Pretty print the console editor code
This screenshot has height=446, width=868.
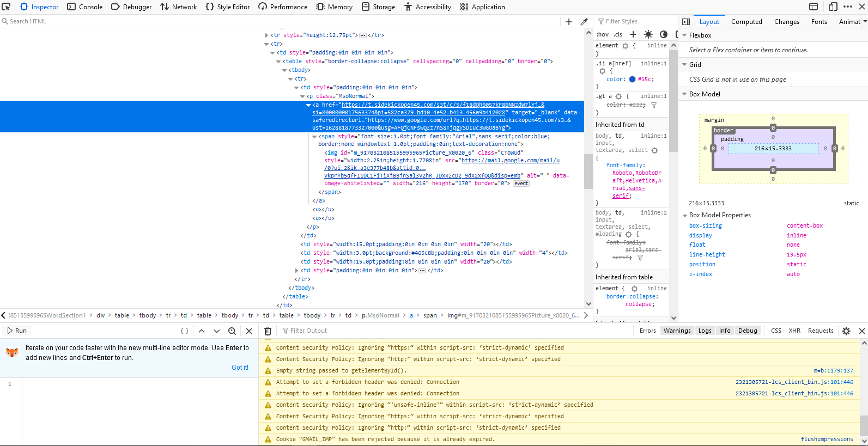pos(185,331)
